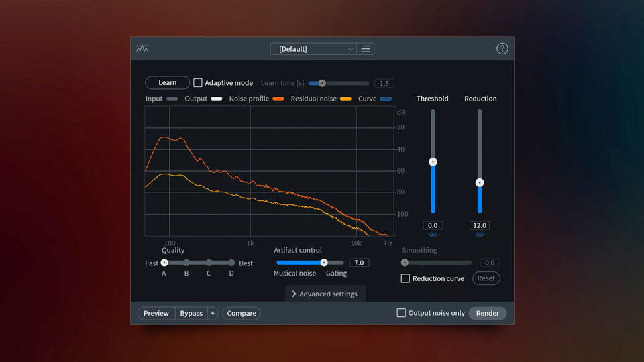Click the Quality heading label
644x362 pixels.
(173, 250)
